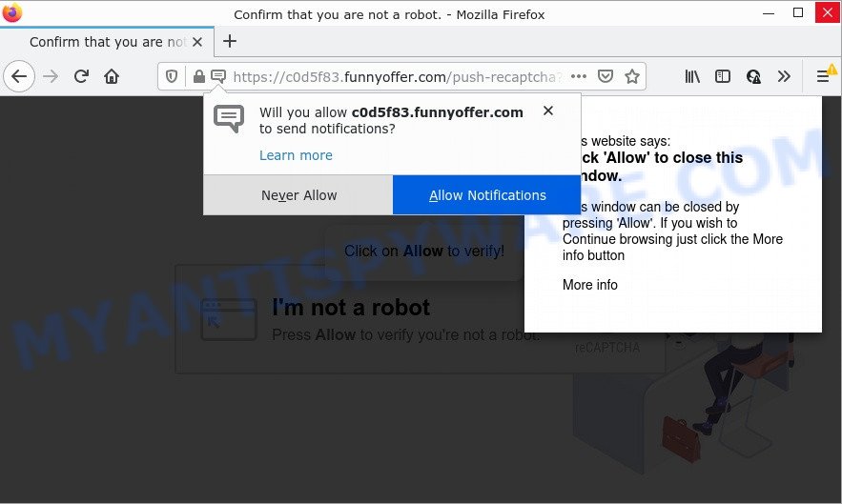Minimize the Firefox window
Viewport: 842px width, 504px height.
pyautogui.click(x=769, y=13)
